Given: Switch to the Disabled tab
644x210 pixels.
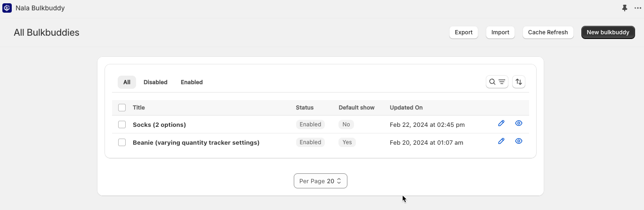Looking at the screenshot, I should click(155, 82).
